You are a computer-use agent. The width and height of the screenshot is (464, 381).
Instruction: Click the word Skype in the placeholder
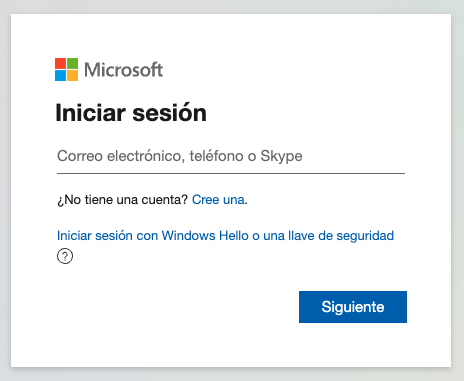pyautogui.click(x=281, y=156)
